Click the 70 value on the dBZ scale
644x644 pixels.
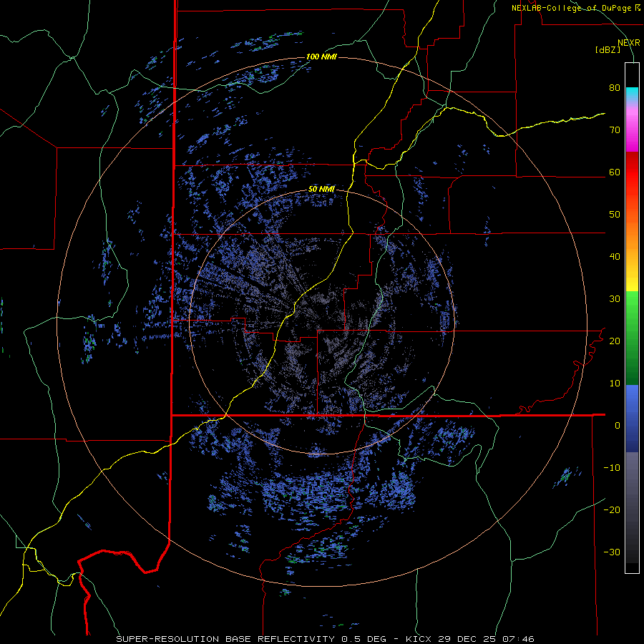pos(615,130)
